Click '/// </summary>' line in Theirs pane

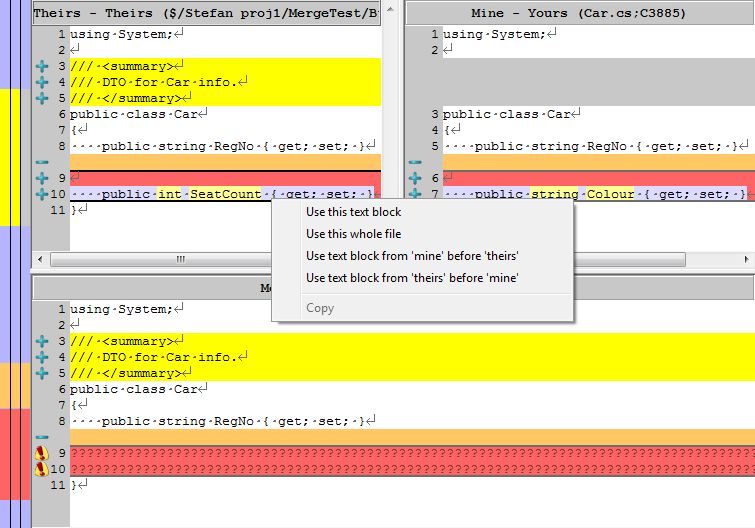pyautogui.click(x=225, y=98)
